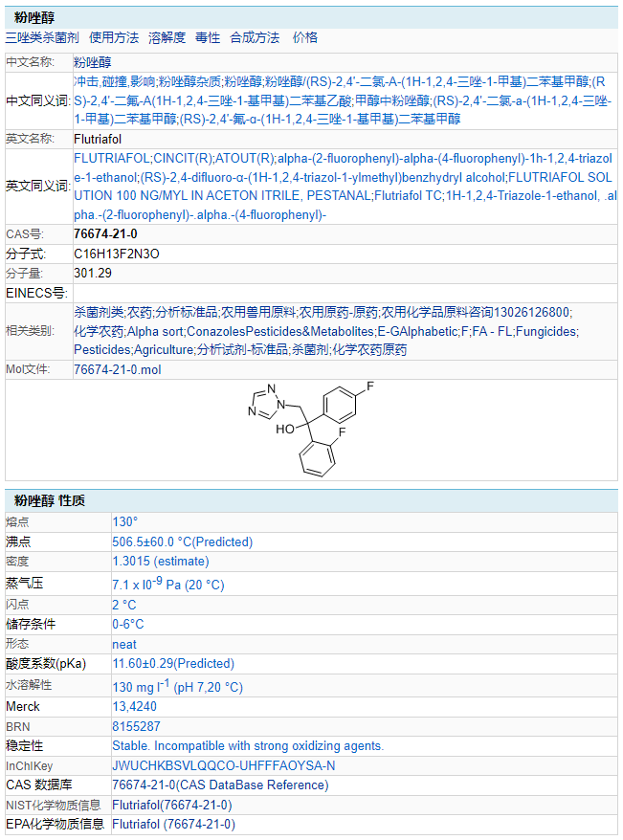623x840 pixels.
Task: Open the 76674-21-0.mol file link
Action: coord(118,369)
